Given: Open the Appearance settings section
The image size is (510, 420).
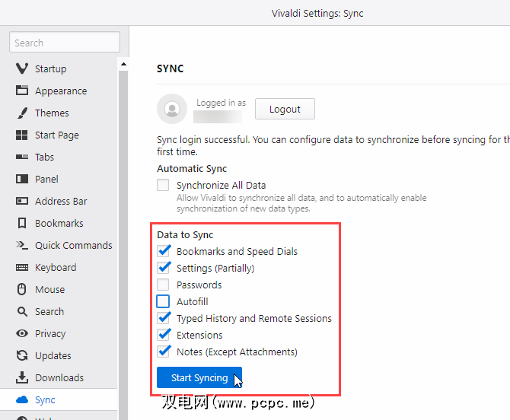Looking at the screenshot, I should click(61, 91).
